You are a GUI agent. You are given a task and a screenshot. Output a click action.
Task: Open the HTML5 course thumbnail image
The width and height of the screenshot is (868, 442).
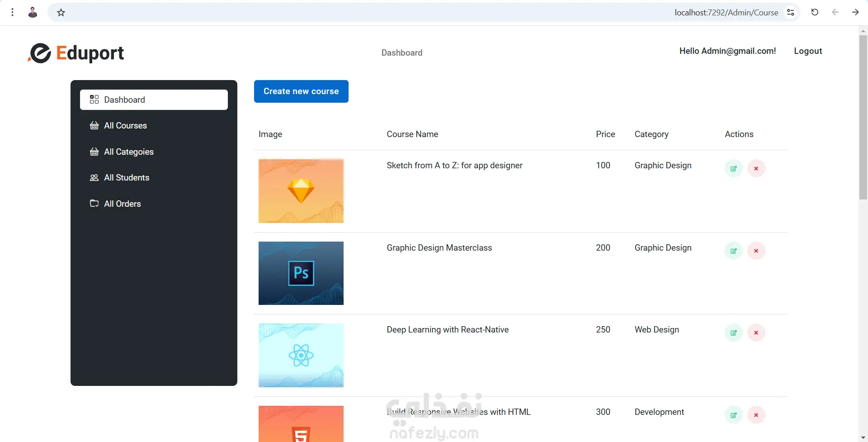[301, 424]
